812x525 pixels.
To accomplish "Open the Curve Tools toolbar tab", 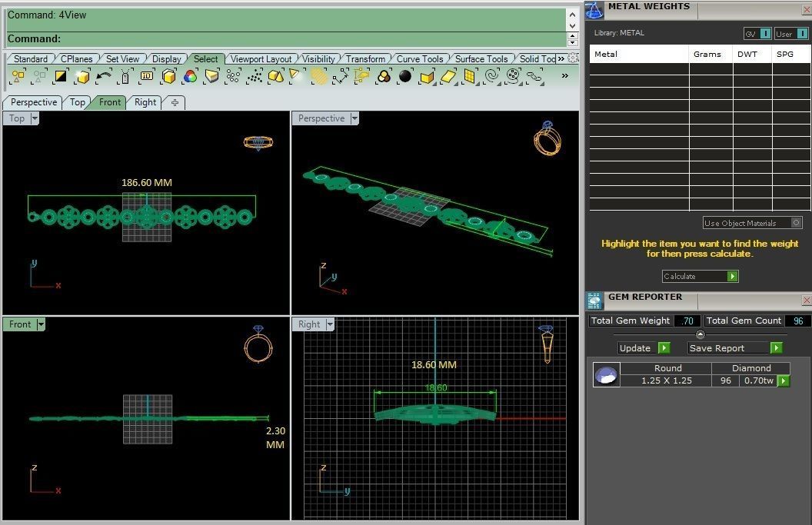I will [420, 59].
